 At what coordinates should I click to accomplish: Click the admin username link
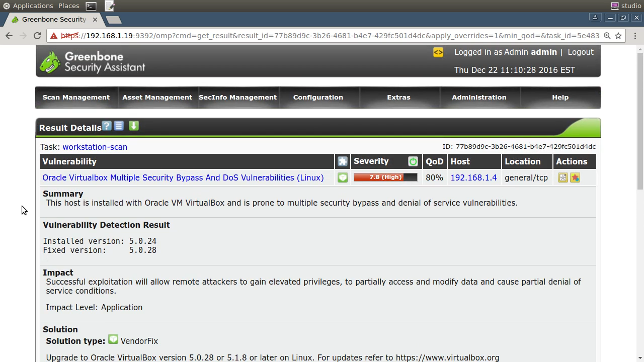pos(544,52)
